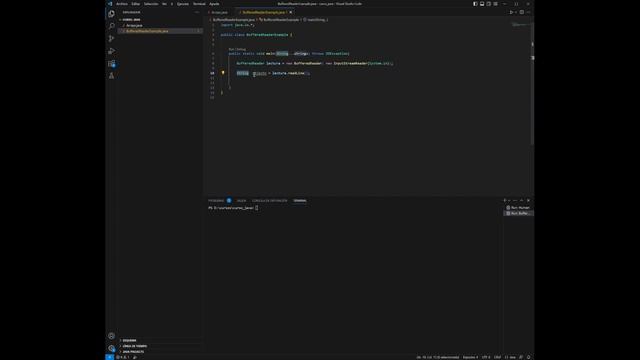Open the Run and Debug view
The height and width of the screenshot is (360, 640).
[111, 51]
